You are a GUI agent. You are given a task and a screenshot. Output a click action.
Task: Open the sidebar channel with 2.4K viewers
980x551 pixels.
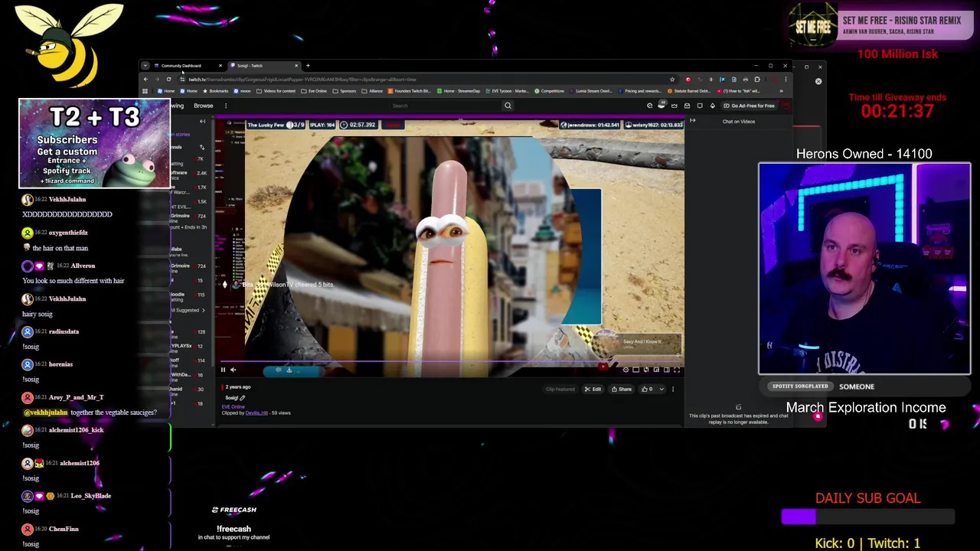[x=189, y=174]
